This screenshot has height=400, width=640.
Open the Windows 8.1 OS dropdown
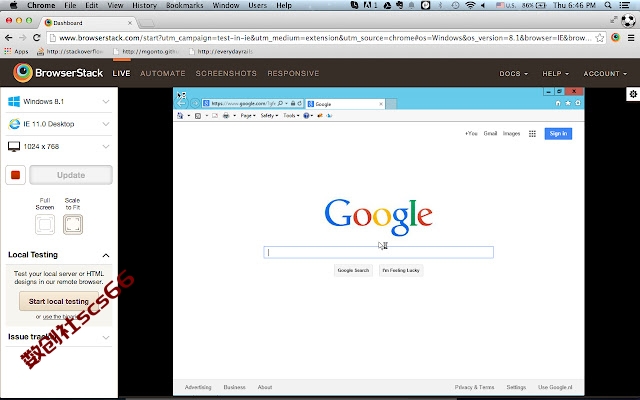[59, 102]
